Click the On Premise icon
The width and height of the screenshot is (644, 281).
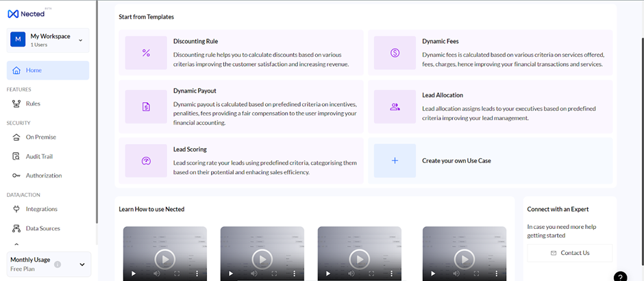tap(16, 137)
